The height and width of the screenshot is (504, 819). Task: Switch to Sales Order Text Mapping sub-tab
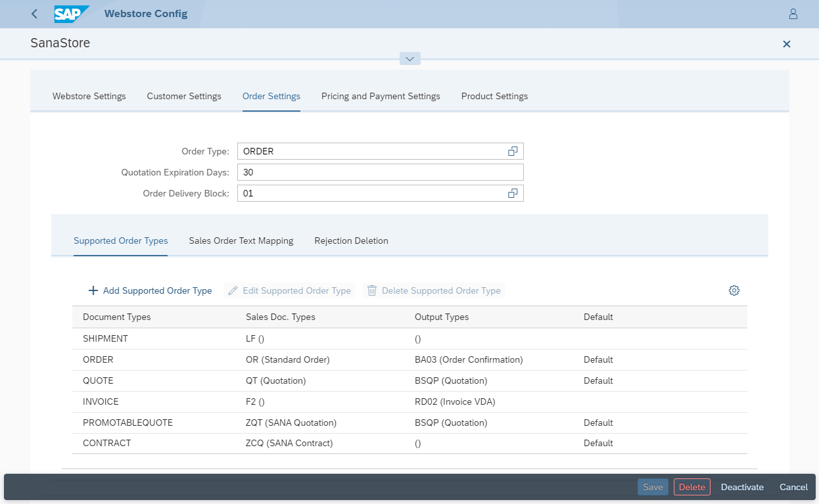click(x=241, y=241)
